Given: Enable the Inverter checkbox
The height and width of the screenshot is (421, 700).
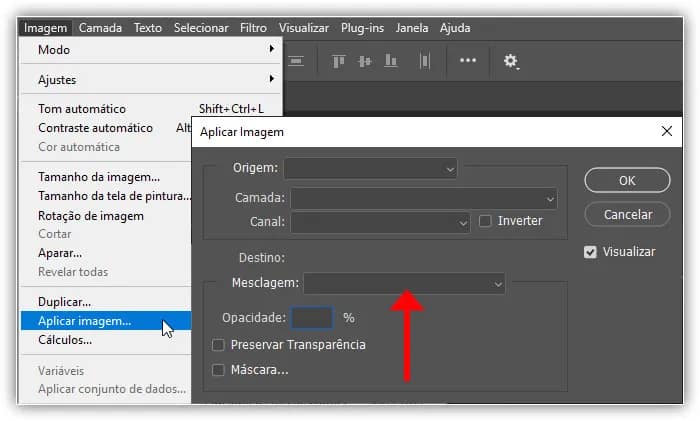Looking at the screenshot, I should click(486, 221).
